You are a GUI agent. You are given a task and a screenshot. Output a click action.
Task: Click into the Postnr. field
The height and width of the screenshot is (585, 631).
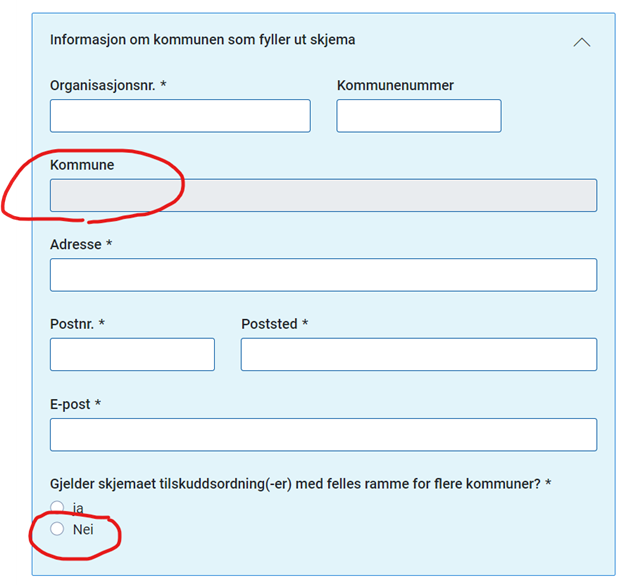pos(132,354)
